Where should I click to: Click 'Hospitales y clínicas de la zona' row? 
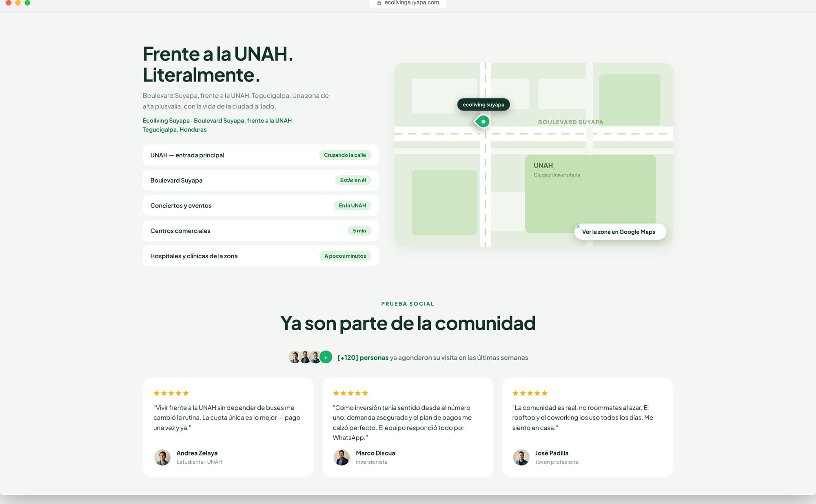pos(261,256)
